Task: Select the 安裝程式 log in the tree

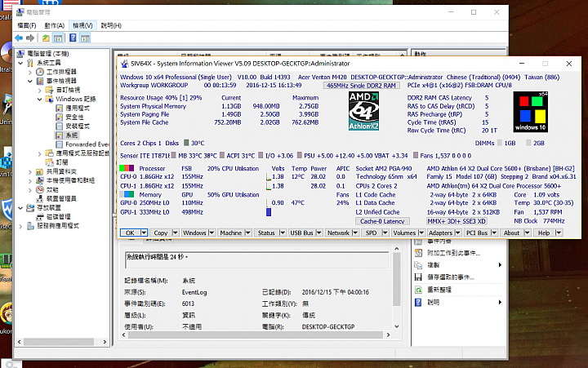Action: 78,126
